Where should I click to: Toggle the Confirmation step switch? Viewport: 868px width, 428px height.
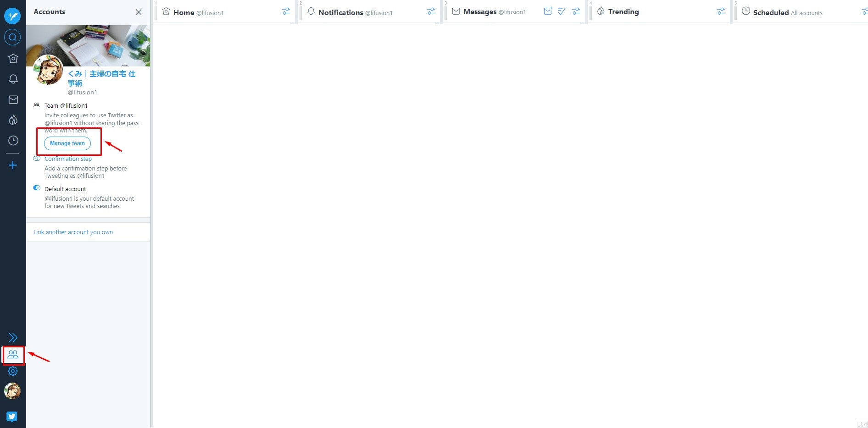coord(37,159)
